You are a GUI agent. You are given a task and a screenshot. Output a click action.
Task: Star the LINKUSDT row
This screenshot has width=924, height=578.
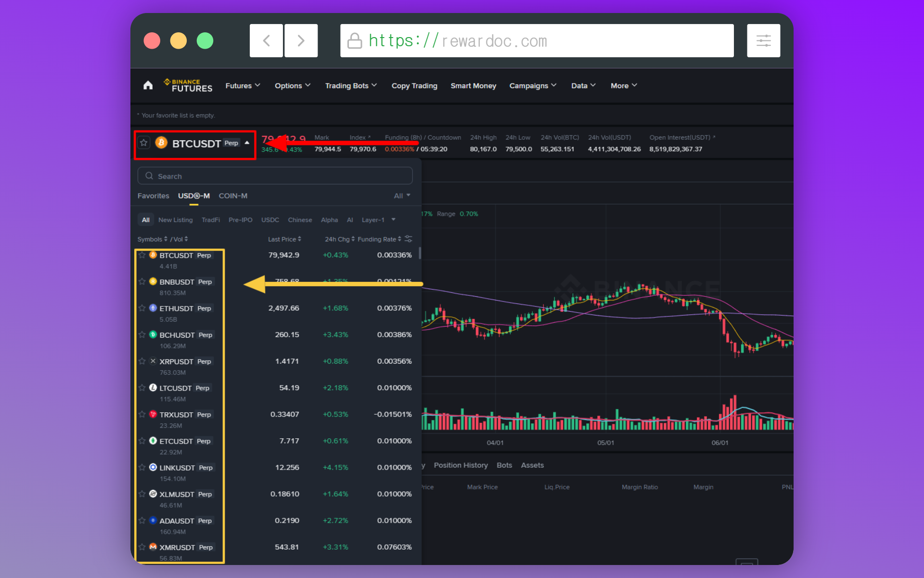coord(142,467)
